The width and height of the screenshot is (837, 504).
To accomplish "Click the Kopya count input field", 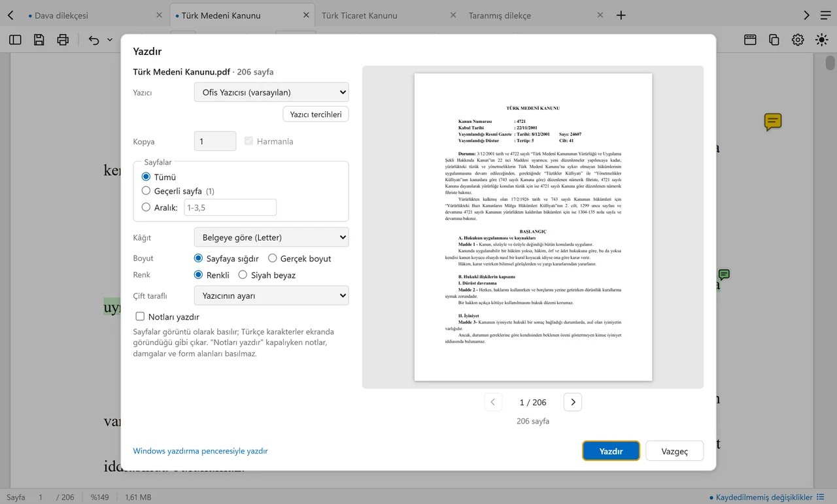I will [215, 141].
